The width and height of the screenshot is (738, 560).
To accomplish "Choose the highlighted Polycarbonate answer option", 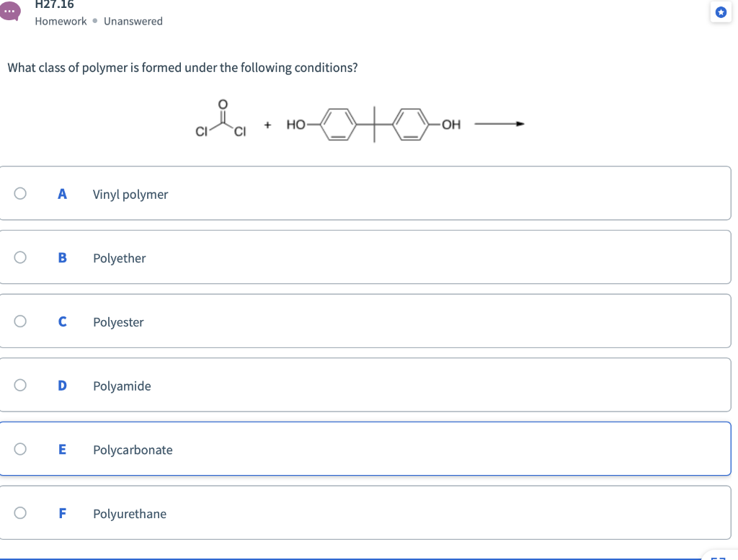I will pyautogui.click(x=133, y=450).
